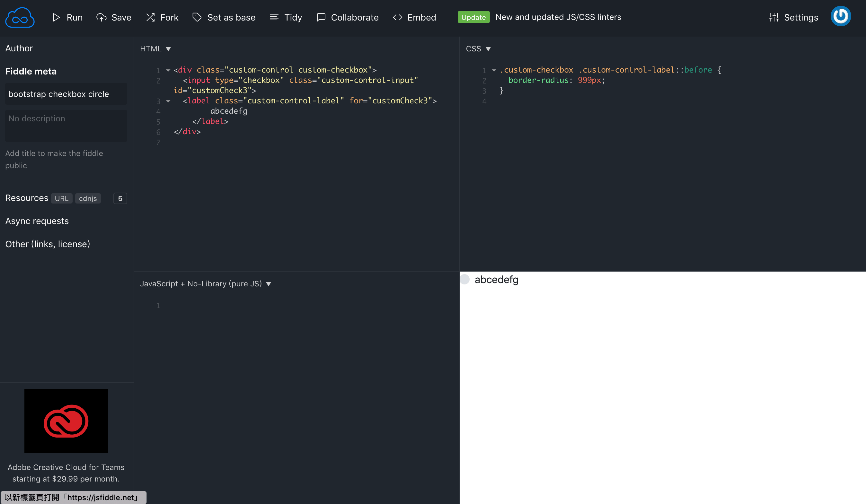Switch to the URL resources tab
The height and width of the screenshot is (504, 866).
[x=62, y=198]
